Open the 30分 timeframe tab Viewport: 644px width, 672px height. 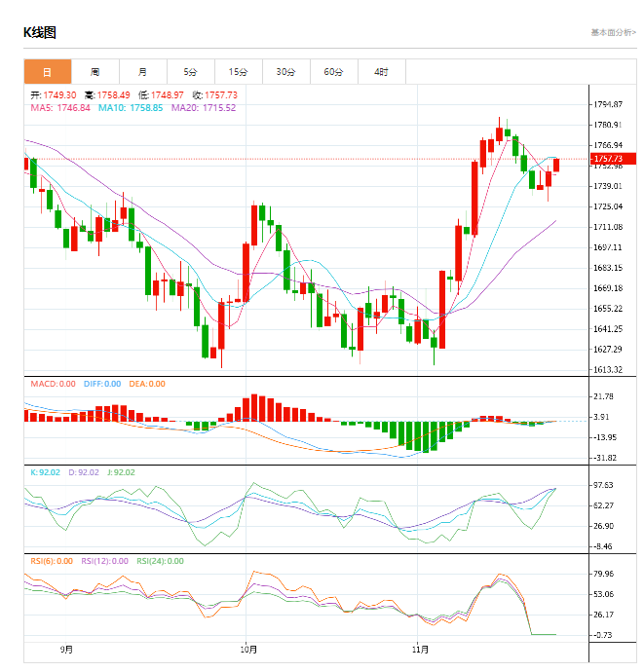point(286,71)
